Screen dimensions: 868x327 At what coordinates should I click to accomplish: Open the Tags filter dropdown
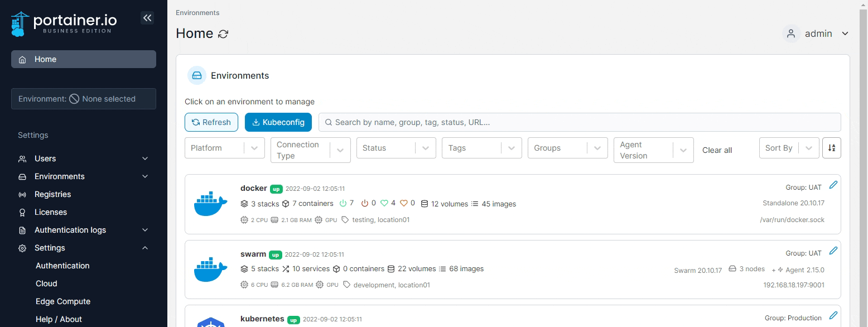482,148
